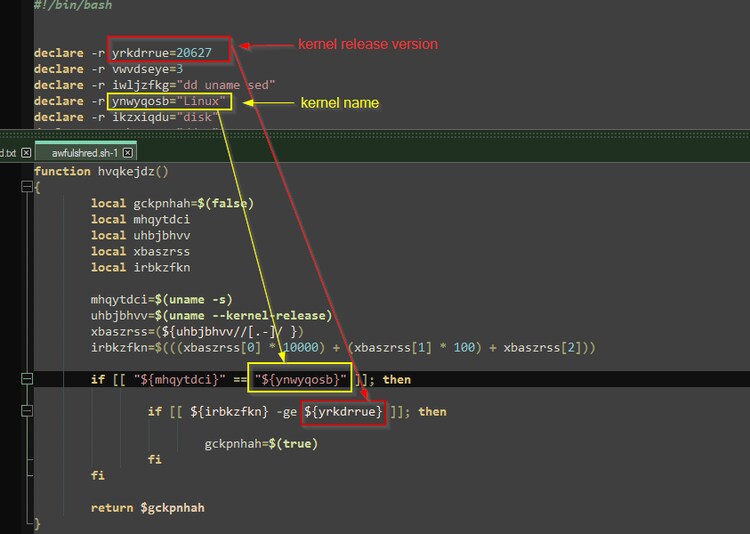Screen dimensions: 750x534
Task: Click the "kernel release version" annotation text
Action: point(368,45)
